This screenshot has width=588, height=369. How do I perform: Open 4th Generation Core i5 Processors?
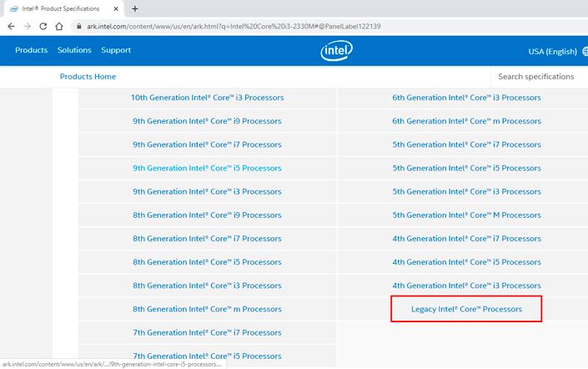(466, 262)
